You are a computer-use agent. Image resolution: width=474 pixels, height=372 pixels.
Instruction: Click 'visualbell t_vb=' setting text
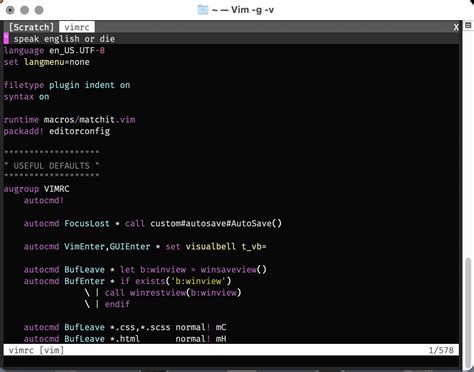point(226,247)
